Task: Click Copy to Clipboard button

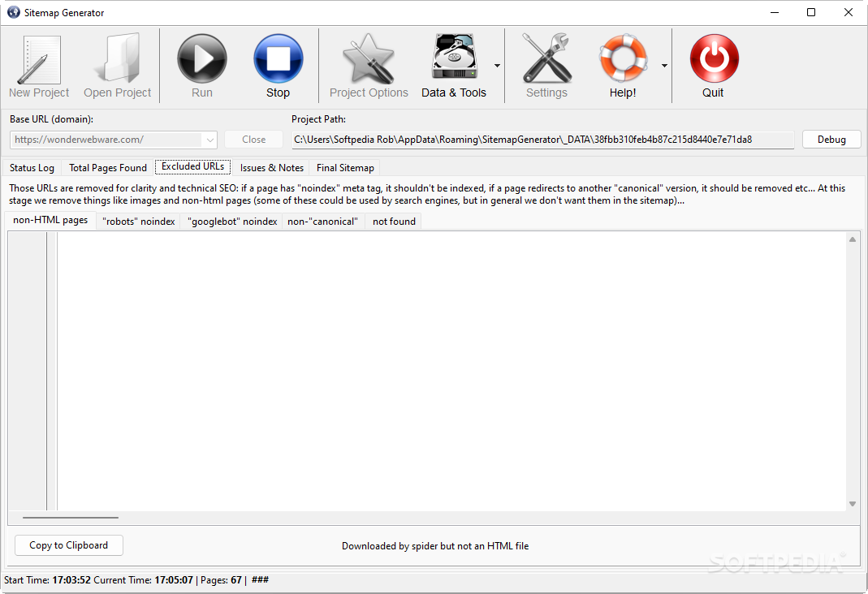Action: [x=69, y=545]
